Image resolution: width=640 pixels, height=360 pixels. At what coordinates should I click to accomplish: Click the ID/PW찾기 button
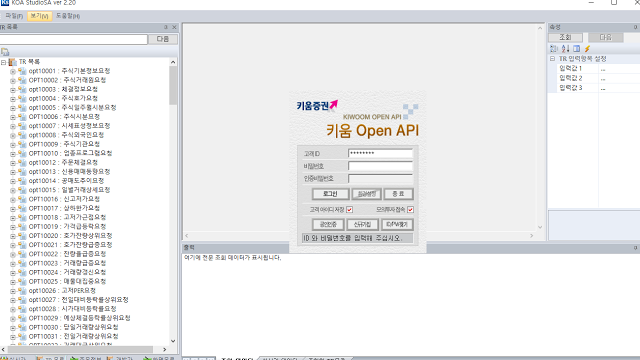[x=397, y=224]
